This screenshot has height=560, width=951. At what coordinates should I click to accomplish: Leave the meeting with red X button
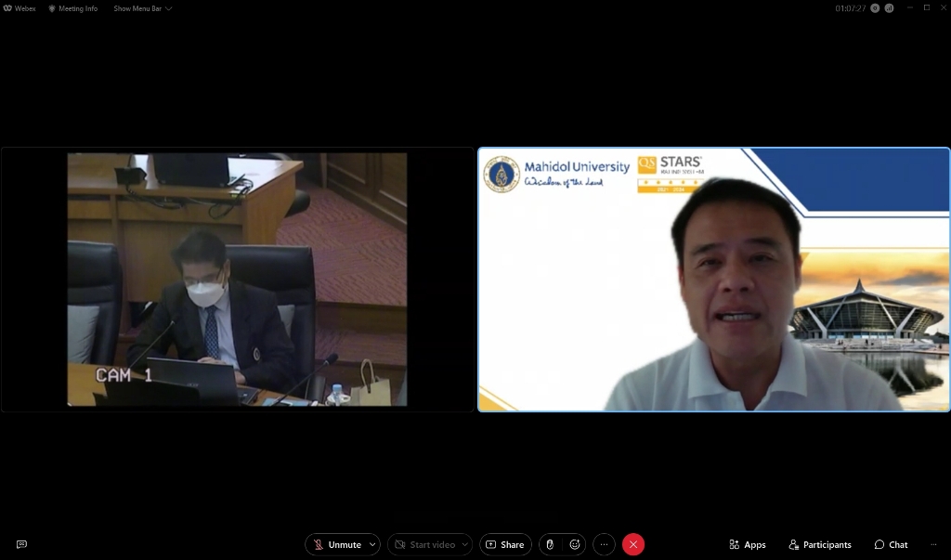point(633,544)
